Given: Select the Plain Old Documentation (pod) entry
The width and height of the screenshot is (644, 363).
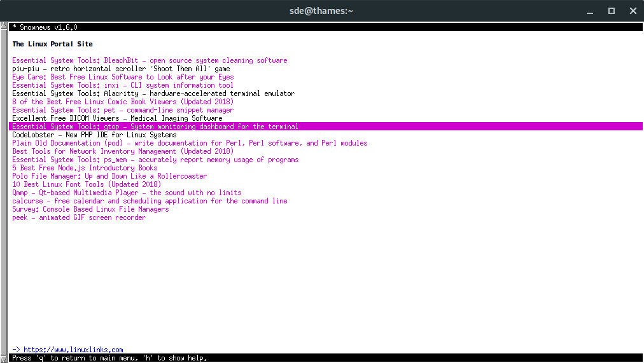Looking at the screenshot, I should [190, 143].
